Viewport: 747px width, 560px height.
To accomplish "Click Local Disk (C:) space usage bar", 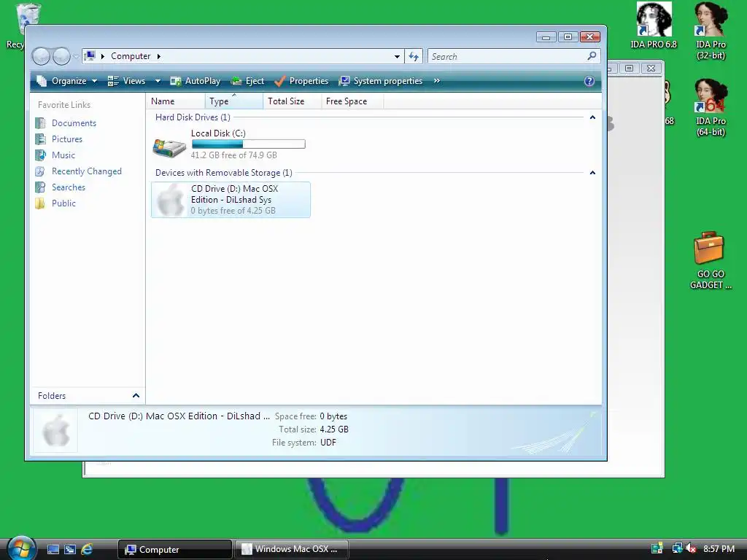I will (x=248, y=144).
